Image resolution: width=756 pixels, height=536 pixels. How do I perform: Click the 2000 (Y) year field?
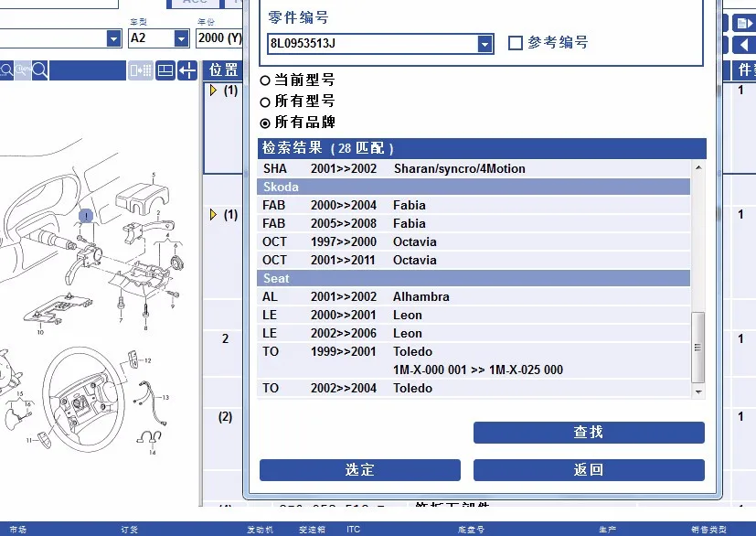(x=219, y=38)
